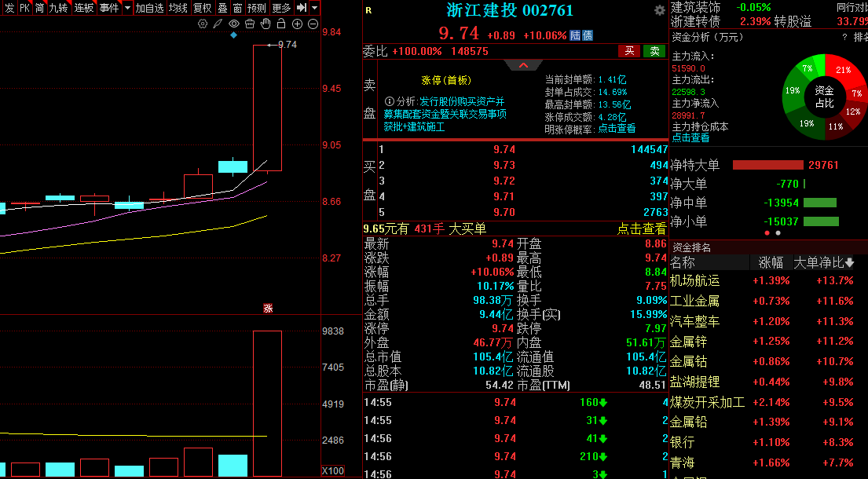This screenshot has width=868, height=479.
Task: Click the 窗 window toolbar item
Action: click(x=238, y=8)
